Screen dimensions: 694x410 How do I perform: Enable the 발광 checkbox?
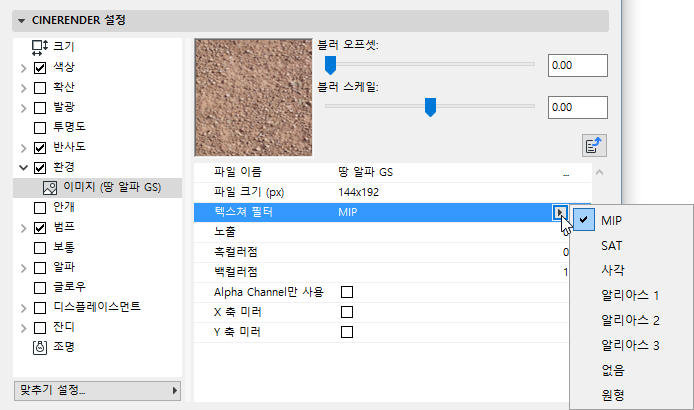40,108
